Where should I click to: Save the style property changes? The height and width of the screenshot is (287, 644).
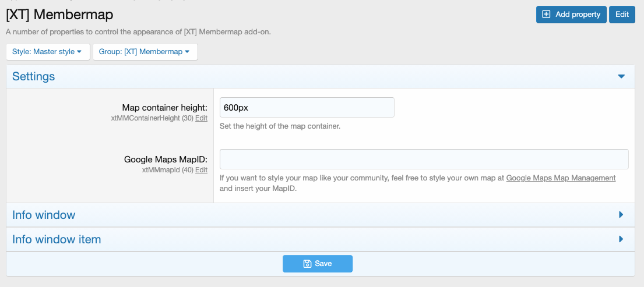point(318,264)
